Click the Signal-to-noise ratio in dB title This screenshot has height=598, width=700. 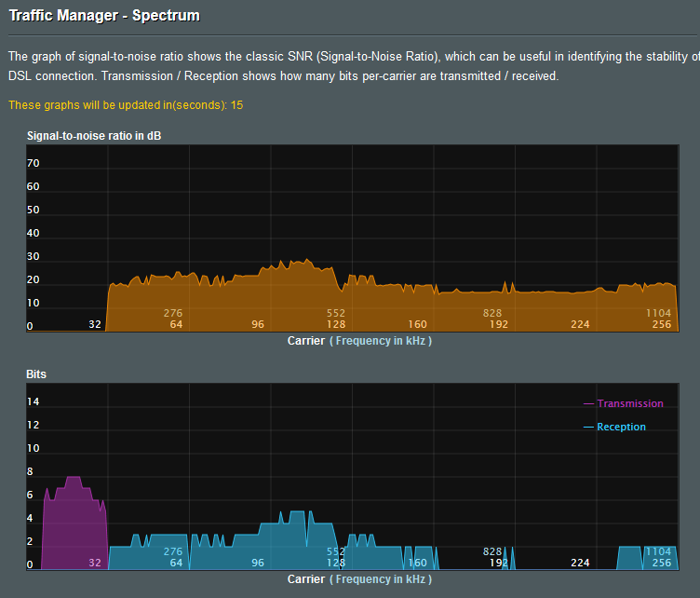(x=94, y=136)
